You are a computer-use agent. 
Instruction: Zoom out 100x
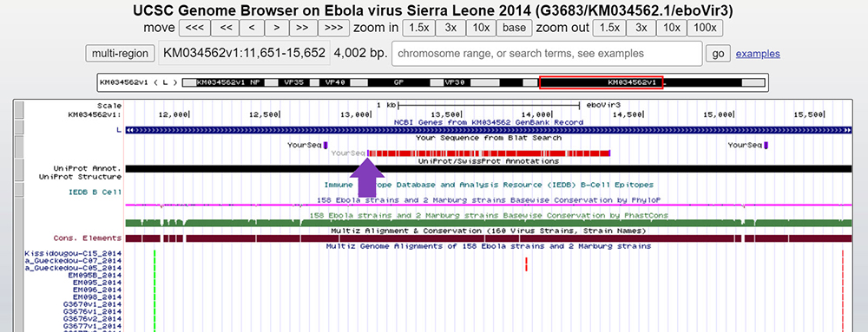(705, 29)
